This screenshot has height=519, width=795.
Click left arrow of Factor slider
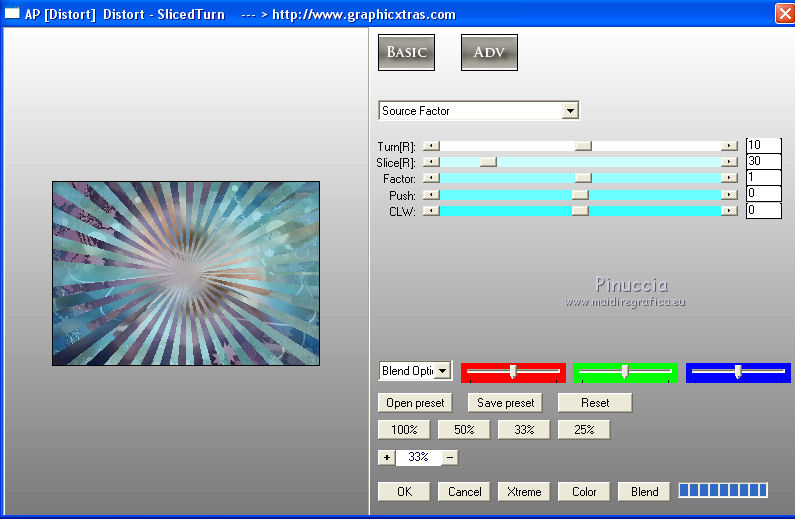pos(431,178)
